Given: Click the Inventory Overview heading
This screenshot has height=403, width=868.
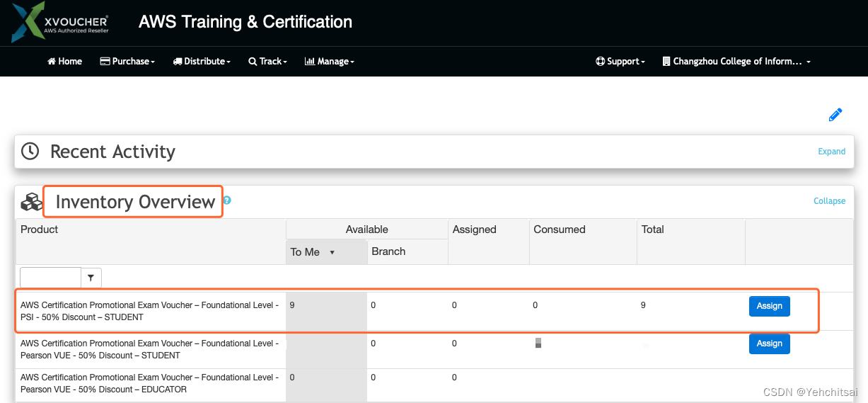Looking at the screenshot, I should [x=135, y=202].
